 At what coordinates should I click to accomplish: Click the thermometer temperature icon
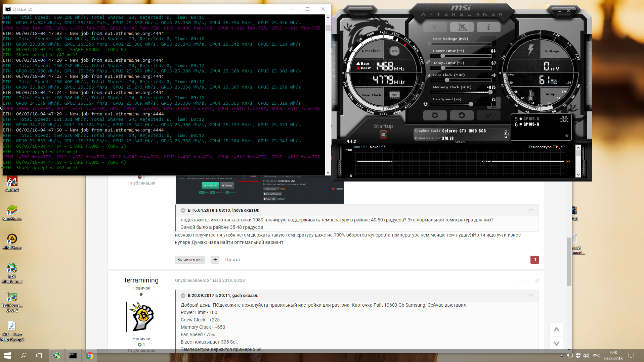coord(530,95)
